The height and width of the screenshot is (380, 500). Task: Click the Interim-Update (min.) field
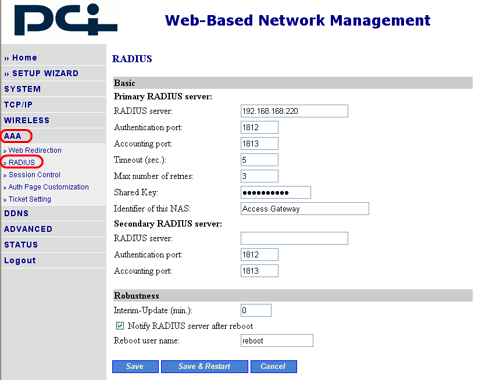(256, 310)
